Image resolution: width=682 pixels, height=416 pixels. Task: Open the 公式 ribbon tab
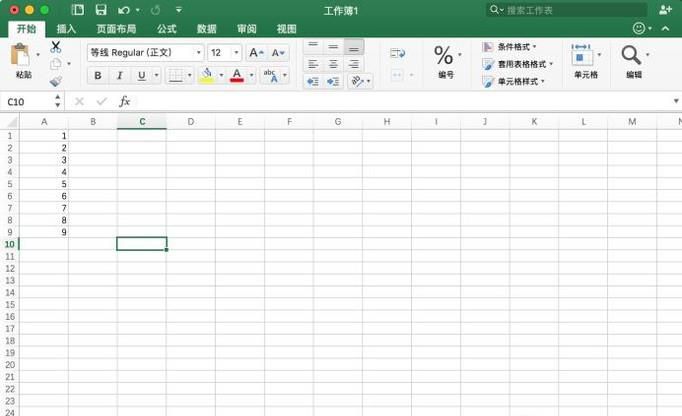pyautogui.click(x=166, y=29)
